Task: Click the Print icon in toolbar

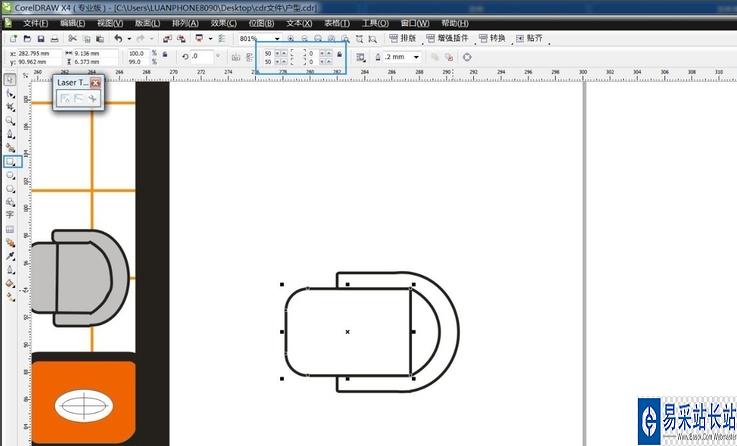Action: (x=56, y=38)
